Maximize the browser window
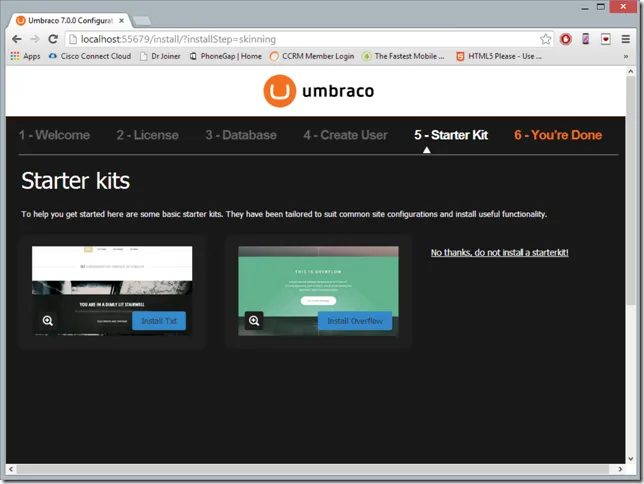 [601, 7]
